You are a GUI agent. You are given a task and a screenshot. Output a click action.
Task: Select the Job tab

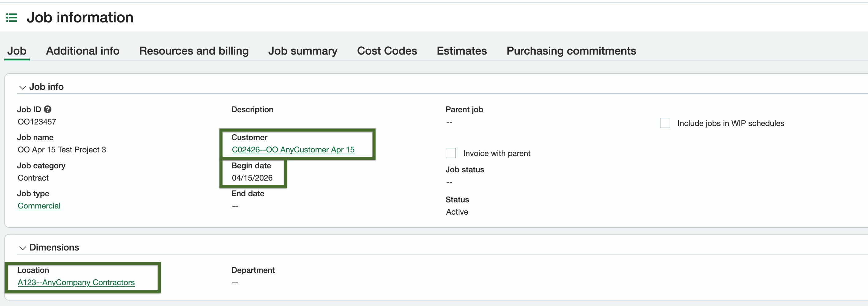[17, 51]
